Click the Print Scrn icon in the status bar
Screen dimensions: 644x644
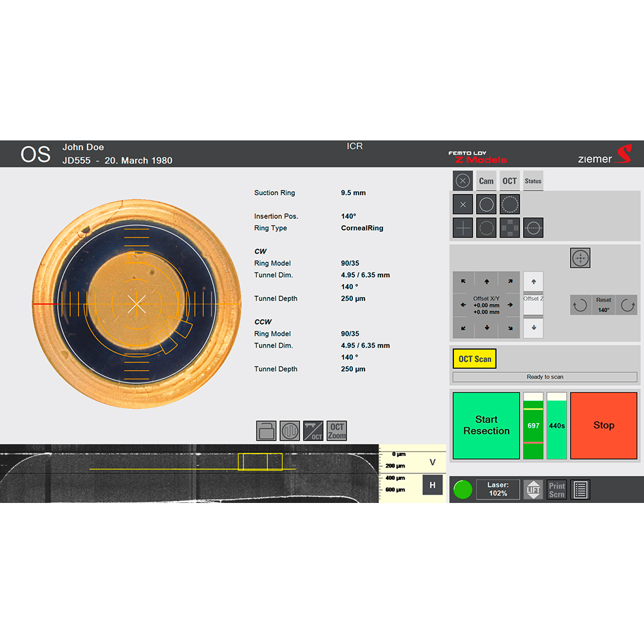(556, 489)
